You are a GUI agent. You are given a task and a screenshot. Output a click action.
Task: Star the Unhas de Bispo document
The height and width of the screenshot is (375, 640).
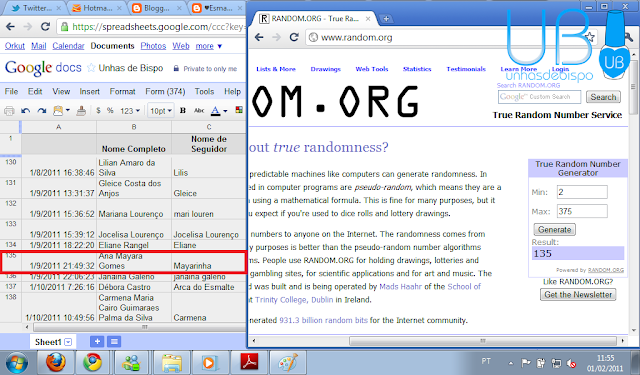coord(91,68)
